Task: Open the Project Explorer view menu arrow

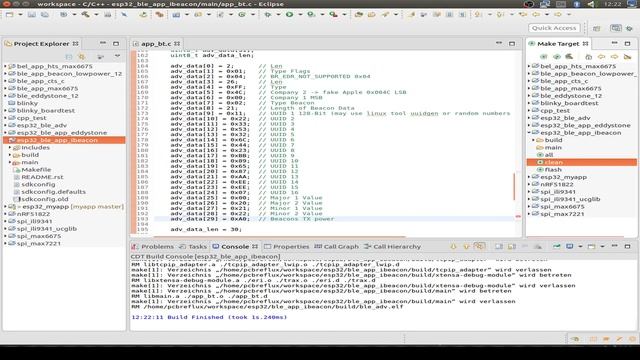Action: click(x=118, y=56)
